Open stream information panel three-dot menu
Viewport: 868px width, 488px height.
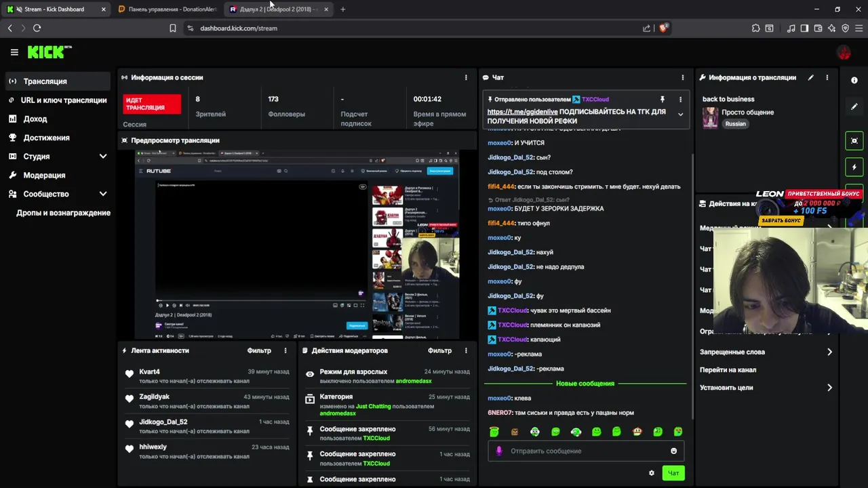827,77
